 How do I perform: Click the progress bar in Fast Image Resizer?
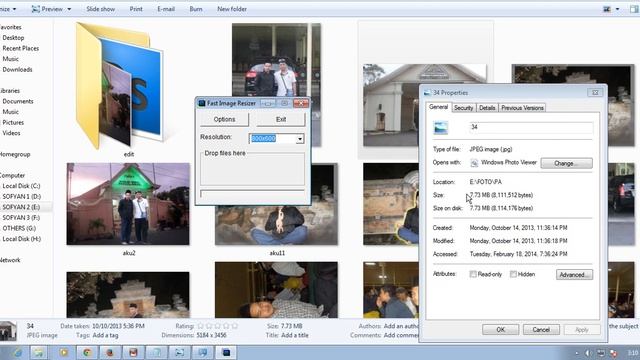[x=252, y=194]
